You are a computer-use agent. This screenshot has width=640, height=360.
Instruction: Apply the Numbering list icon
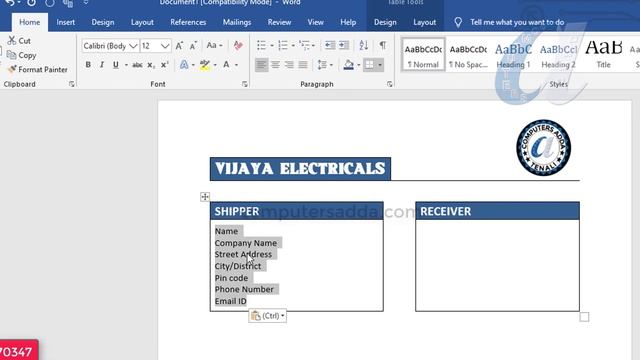pyautogui.click(x=282, y=45)
